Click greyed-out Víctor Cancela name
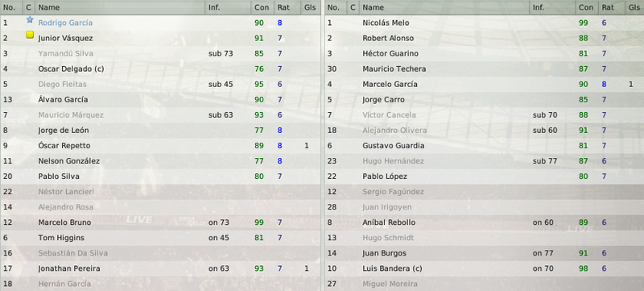 pyautogui.click(x=389, y=115)
